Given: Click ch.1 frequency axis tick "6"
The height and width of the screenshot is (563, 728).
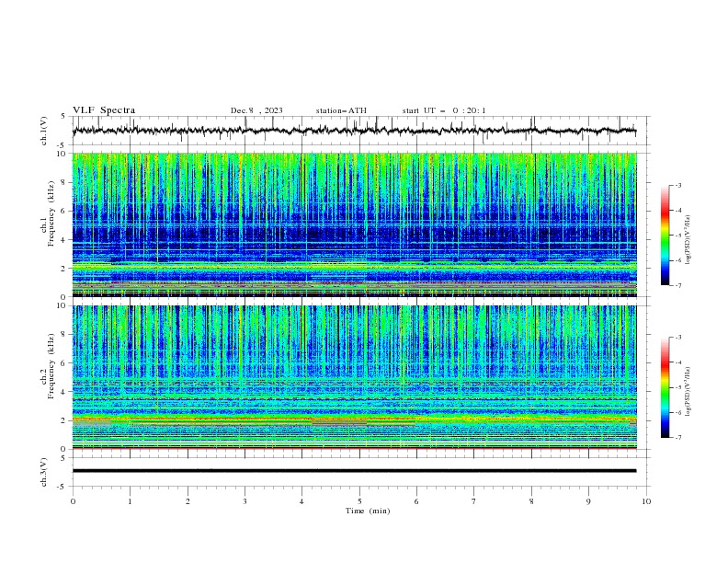Looking at the screenshot, I should [x=64, y=211].
